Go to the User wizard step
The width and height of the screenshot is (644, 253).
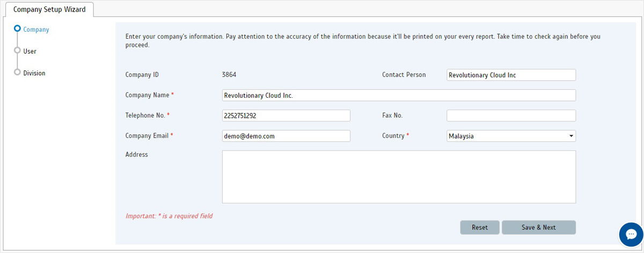[x=30, y=51]
